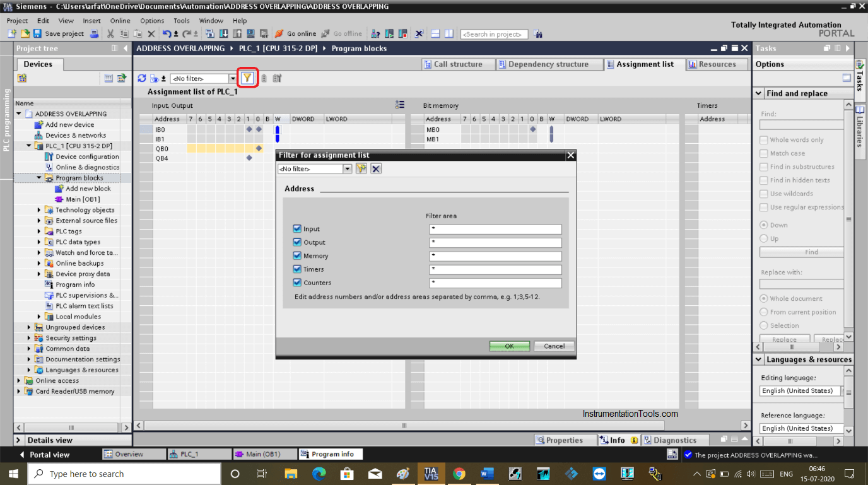Expand the PLC tags tree node

[x=39, y=231]
